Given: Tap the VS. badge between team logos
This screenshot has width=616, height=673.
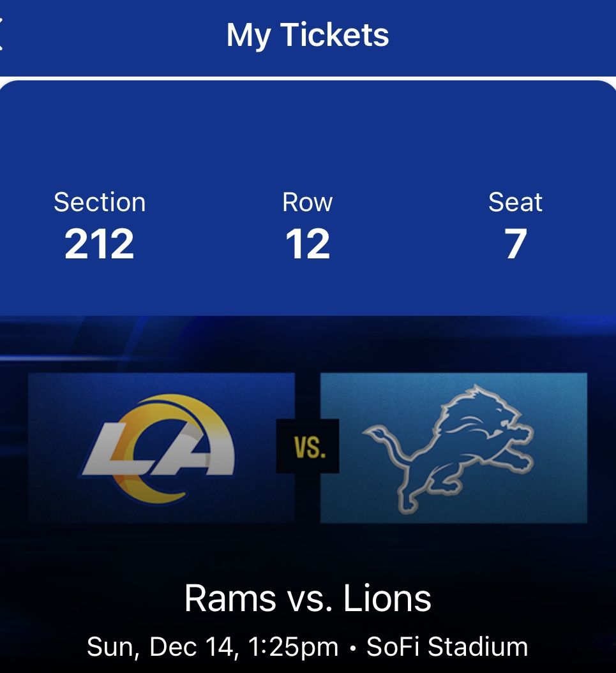Looking at the screenshot, I should (x=308, y=448).
